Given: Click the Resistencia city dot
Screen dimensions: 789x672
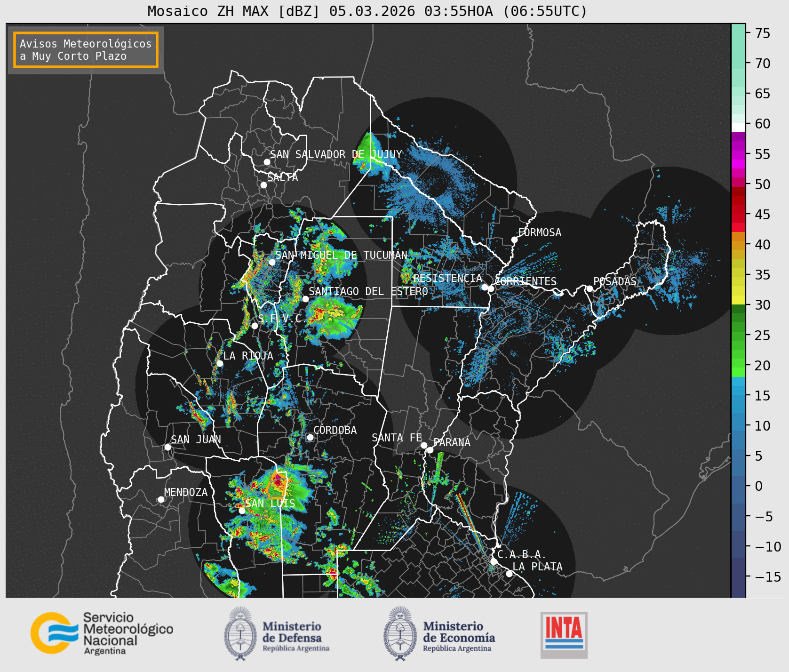Looking at the screenshot, I should tap(485, 287).
